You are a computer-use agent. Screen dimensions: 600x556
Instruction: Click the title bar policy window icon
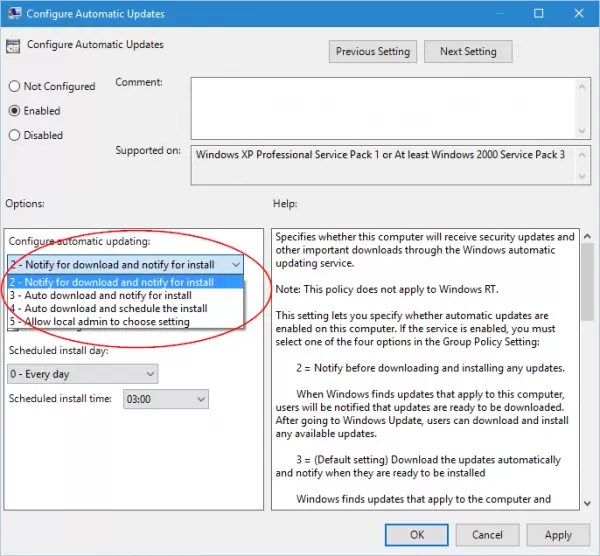(15, 13)
